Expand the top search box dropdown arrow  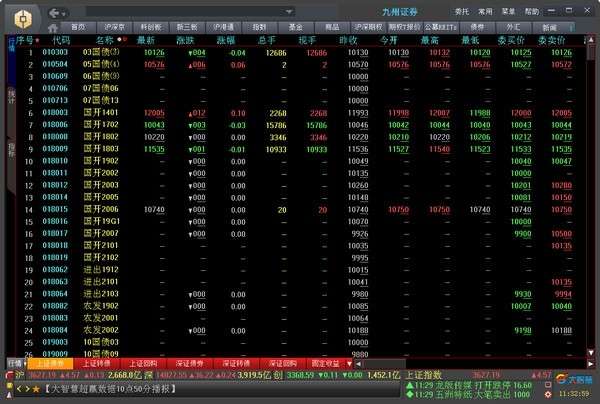[289, 12]
